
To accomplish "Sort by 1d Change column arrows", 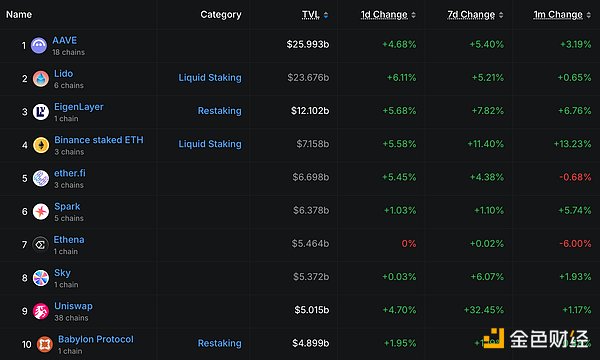I will click(413, 15).
